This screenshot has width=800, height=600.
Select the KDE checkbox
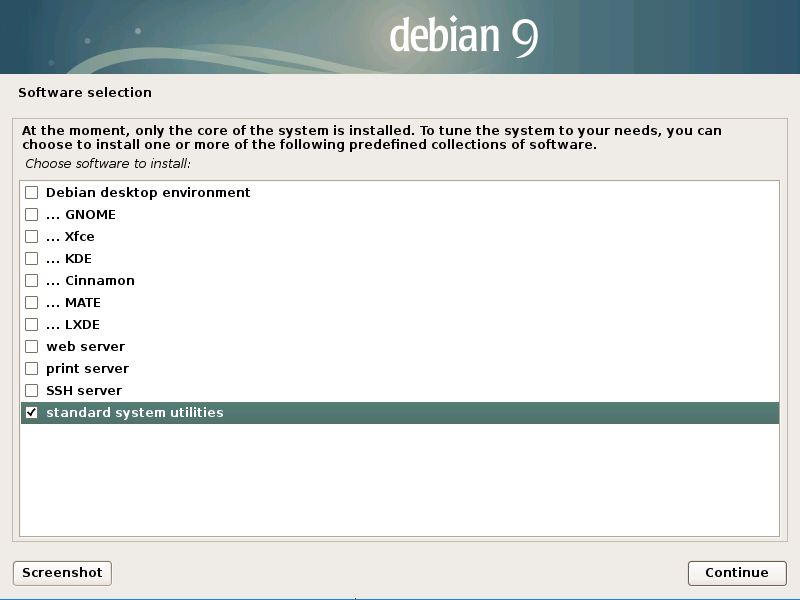[x=32, y=258]
